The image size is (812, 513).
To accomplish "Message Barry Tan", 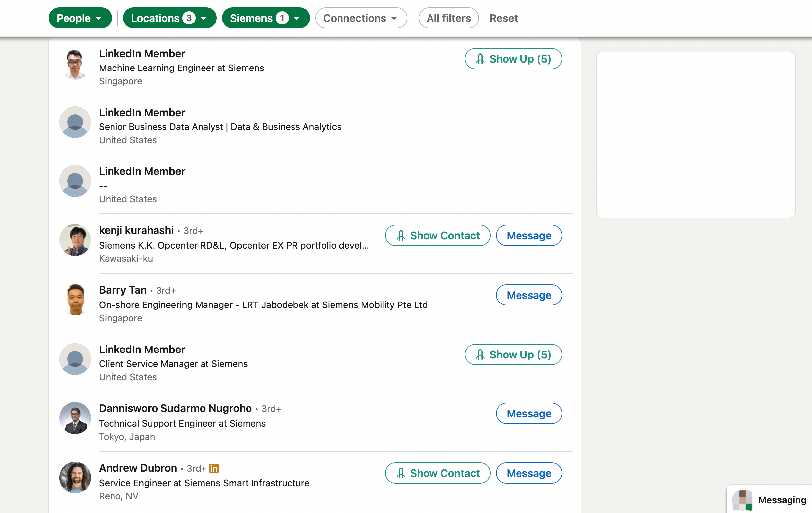I will tap(529, 295).
